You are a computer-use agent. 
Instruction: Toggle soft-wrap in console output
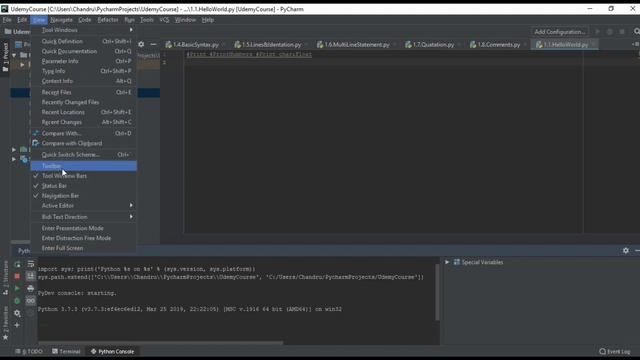point(31,264)
